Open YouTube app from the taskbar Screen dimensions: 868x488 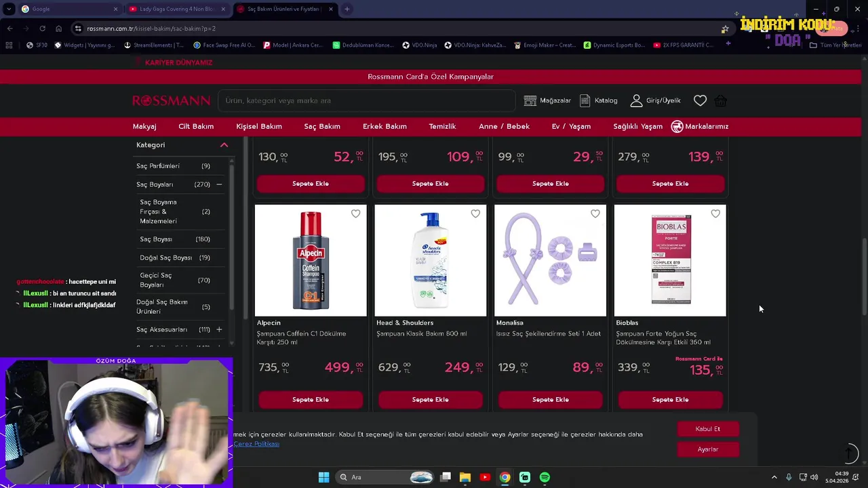coord(485,477)
